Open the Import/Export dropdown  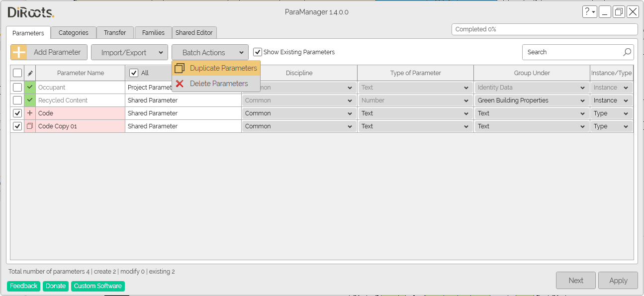(x=129, y=52)
